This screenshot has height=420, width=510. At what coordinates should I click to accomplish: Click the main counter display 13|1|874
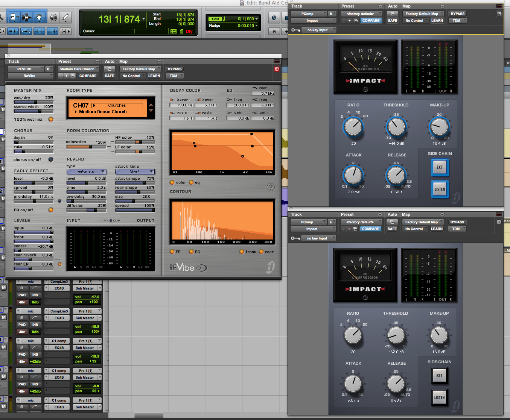(x=119, y=19)
